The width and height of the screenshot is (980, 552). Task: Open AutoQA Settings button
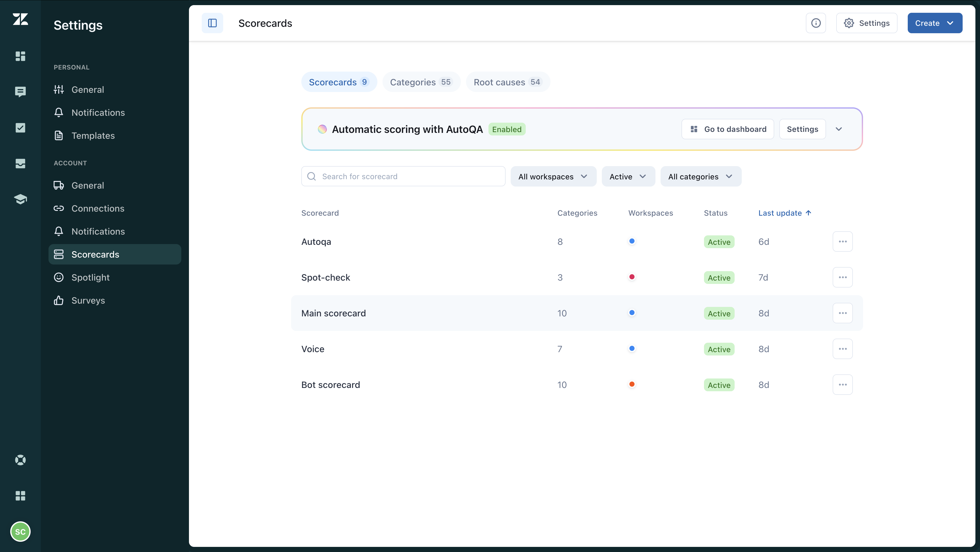[802, 129]
